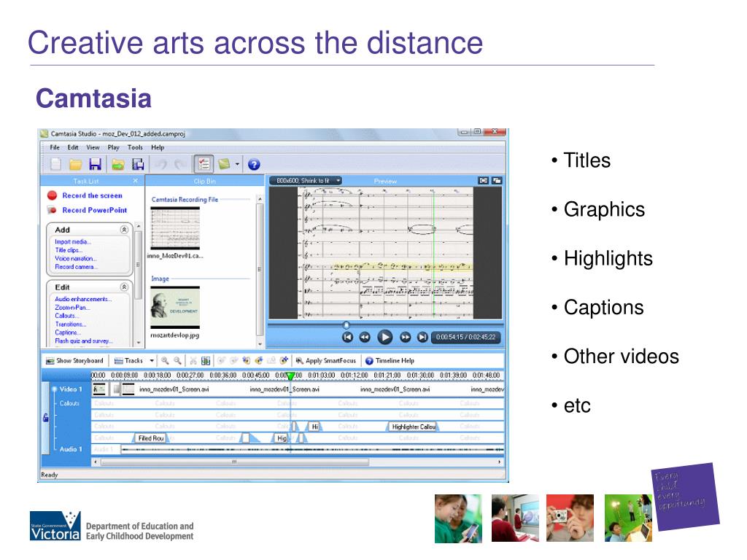Screen dimensions: 747x560
Task: Click Record the screen link
Action: point(92,195)
